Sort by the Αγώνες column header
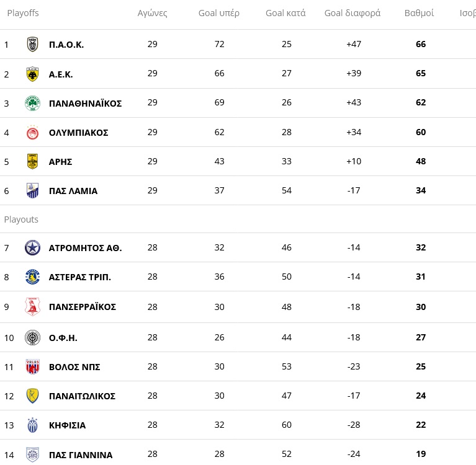The width and height of the screenshot is (476, 465). tap(153, 13)
